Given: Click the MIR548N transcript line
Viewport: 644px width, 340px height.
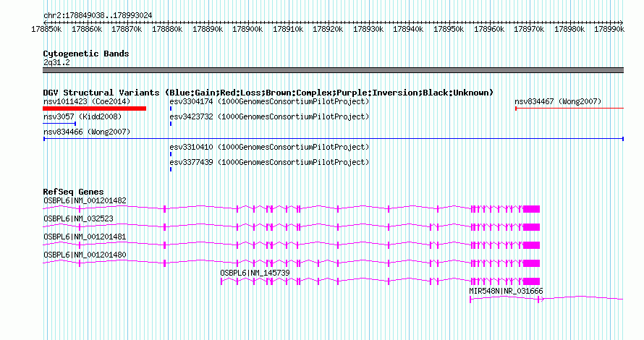Looking at the screenshot, I should coord(546,299).
